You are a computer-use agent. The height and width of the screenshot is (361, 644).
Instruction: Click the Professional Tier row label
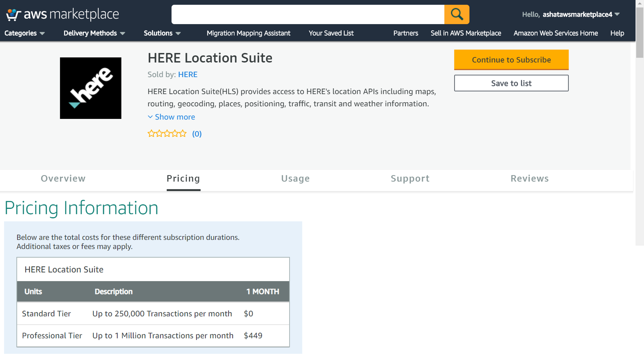52,336
